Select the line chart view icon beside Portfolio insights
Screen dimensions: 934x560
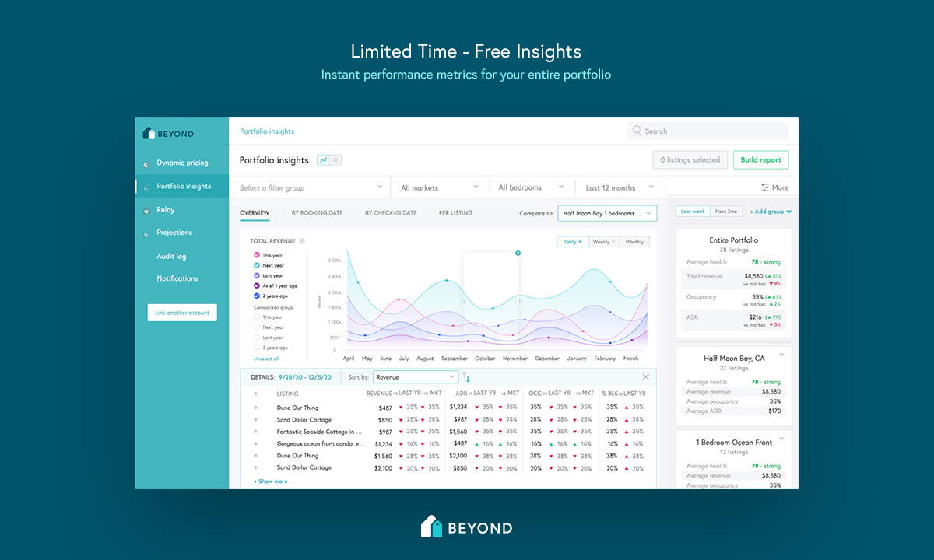325,159
